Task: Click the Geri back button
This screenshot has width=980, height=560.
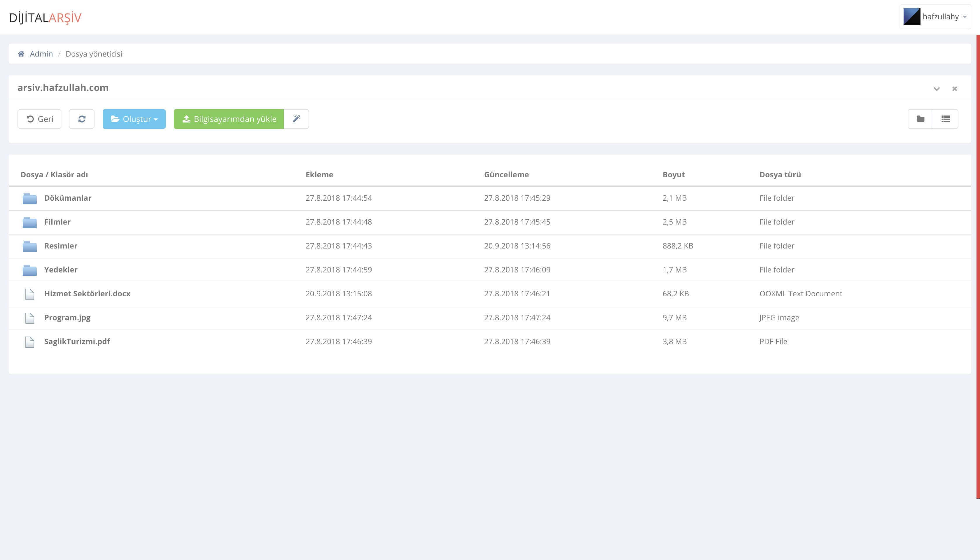Action: click(39, 119)
